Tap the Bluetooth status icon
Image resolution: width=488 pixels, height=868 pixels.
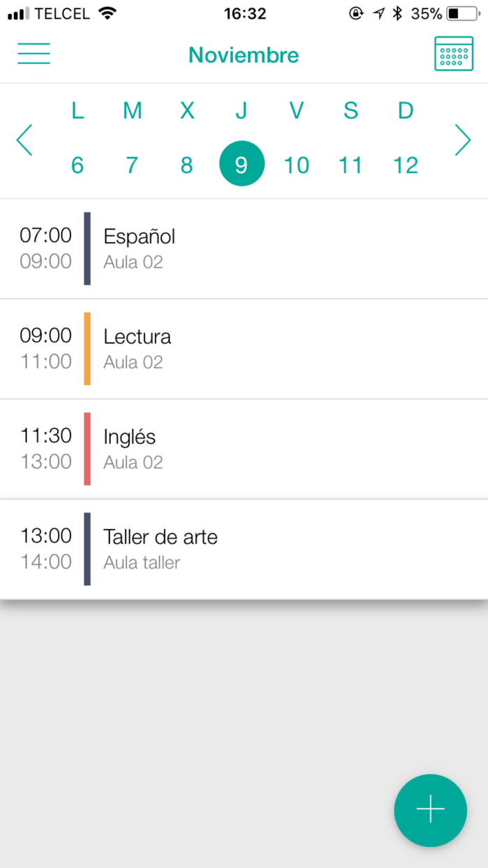(397, 13)
